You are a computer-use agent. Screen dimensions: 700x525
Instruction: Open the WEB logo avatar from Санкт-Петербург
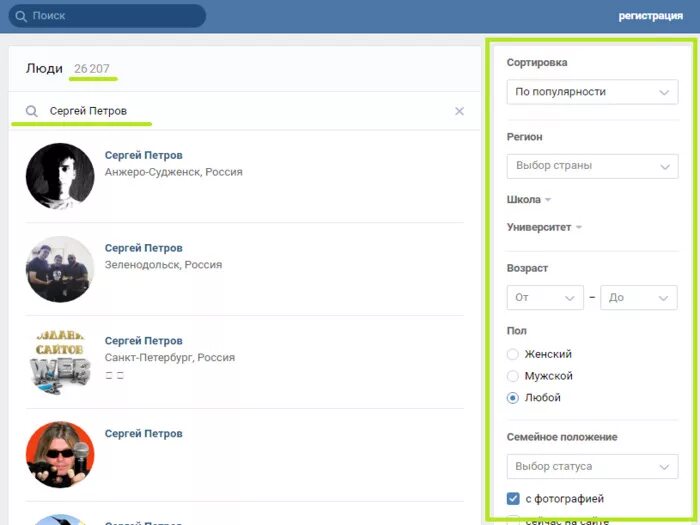coord(60,362)
